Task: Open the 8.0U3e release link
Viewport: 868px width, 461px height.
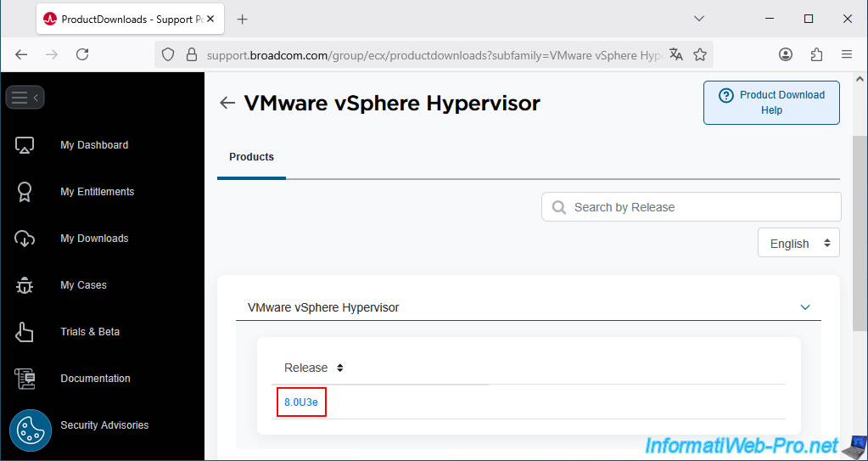Action: 301,402
